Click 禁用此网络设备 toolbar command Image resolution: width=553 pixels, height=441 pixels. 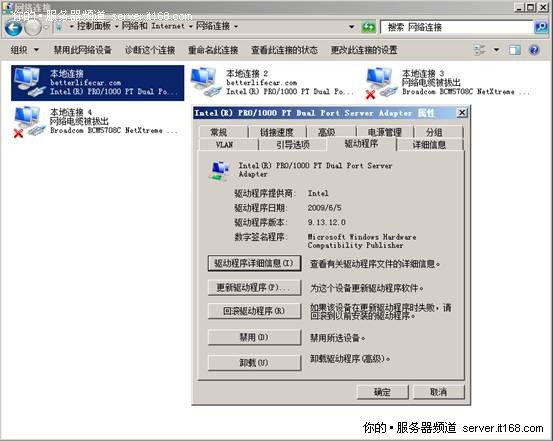coord(83,50)
